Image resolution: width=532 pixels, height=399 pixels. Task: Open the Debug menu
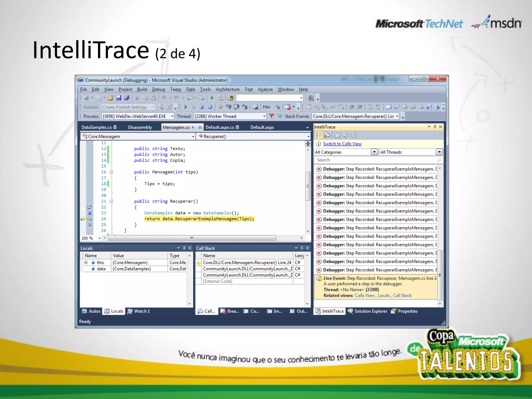point(158,89)
